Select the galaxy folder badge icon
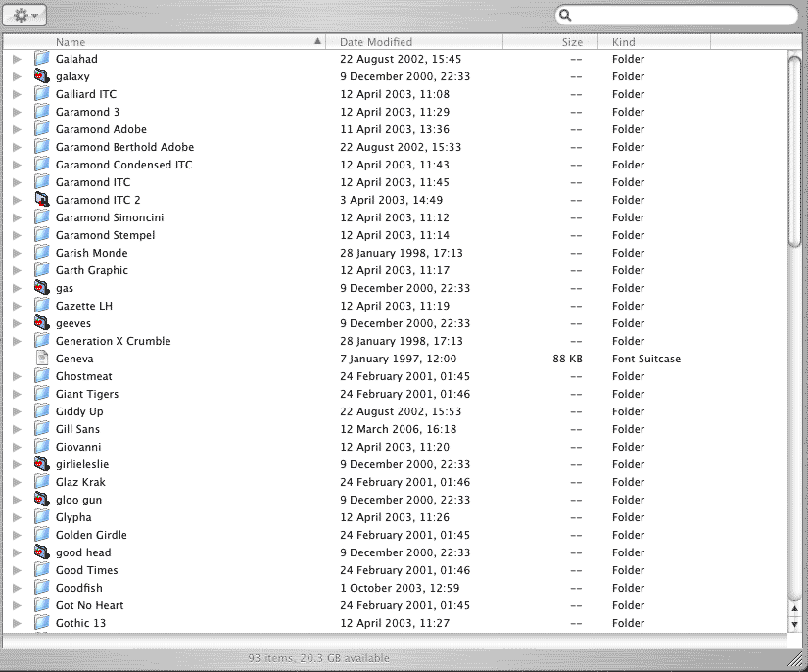Image resolution: width=808 pixels, height=672 pixels. (42, 75)
